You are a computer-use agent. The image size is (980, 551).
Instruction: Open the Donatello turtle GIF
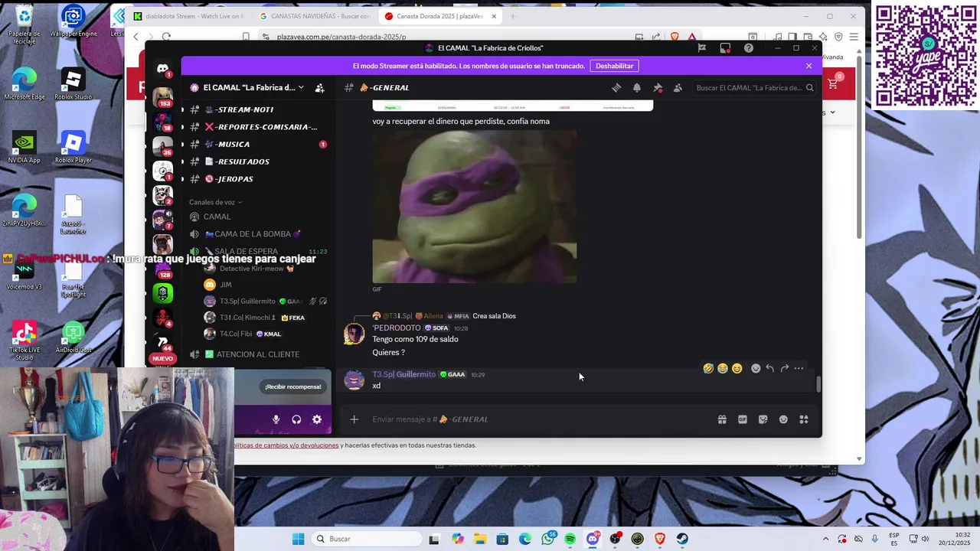[x=475, y=207]
